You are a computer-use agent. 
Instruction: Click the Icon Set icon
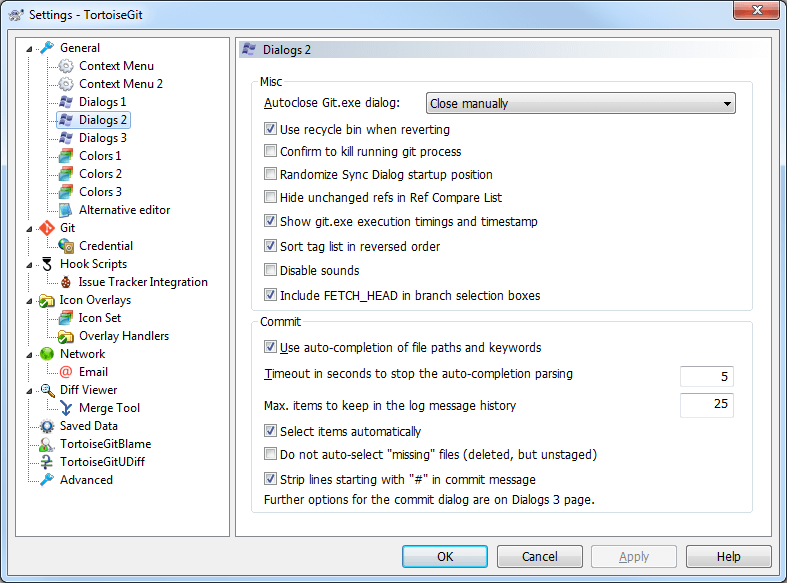coord(66,318)
